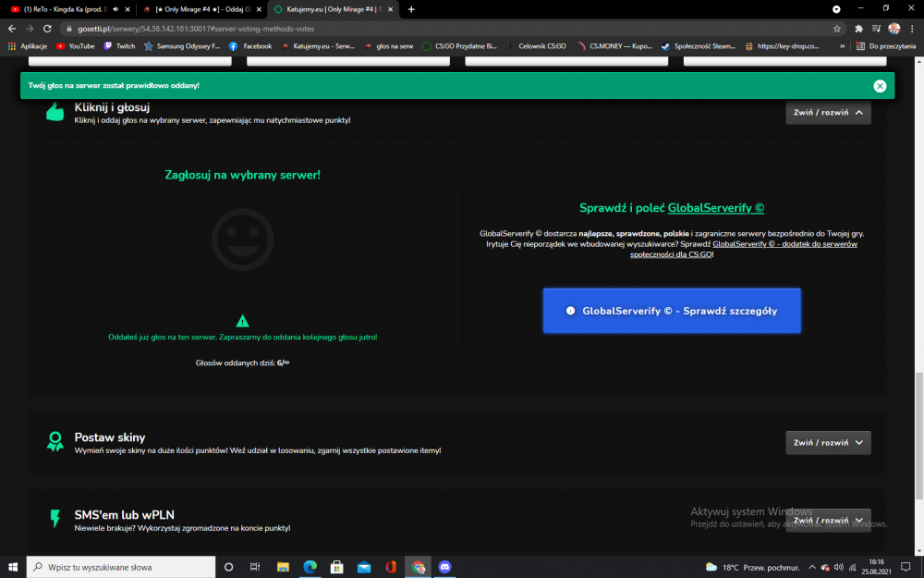Collapse the Kliknij i głosuj section

click(x=828, y=113)
